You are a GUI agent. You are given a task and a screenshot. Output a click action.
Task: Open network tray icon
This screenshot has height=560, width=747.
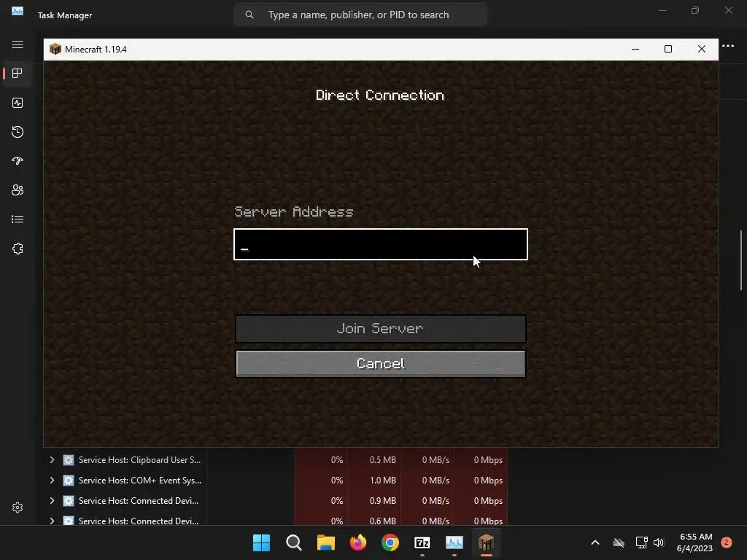[641, 542]
